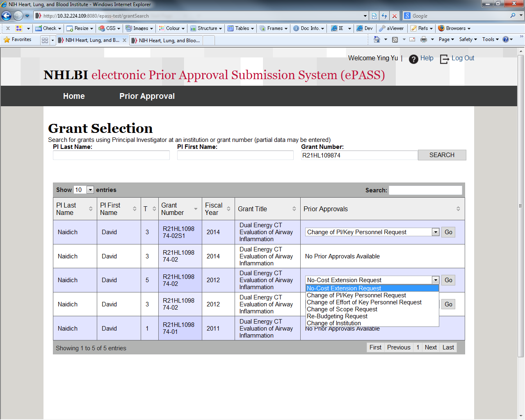Image resolution: width=525 pixels, height=420 pixels.
Task: Sort by PI First Name column
Action: (119, 209)
